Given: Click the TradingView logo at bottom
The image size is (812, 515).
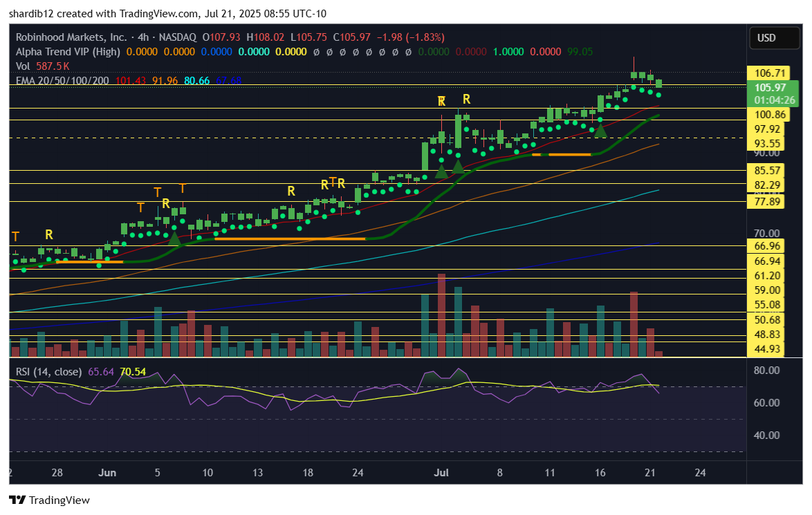Looking at the screenshot, I should pos(50,500).
